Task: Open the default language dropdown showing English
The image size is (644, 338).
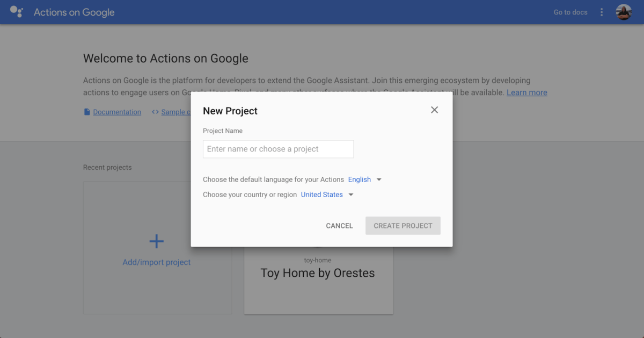Action: pyautogui.click(x=365, y=179)
